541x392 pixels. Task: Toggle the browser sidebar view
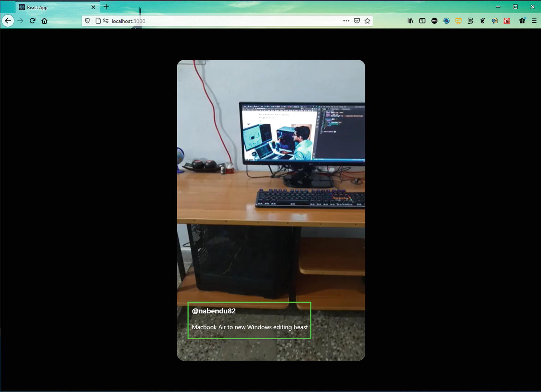pyautogui.click(x=422, y=21)
